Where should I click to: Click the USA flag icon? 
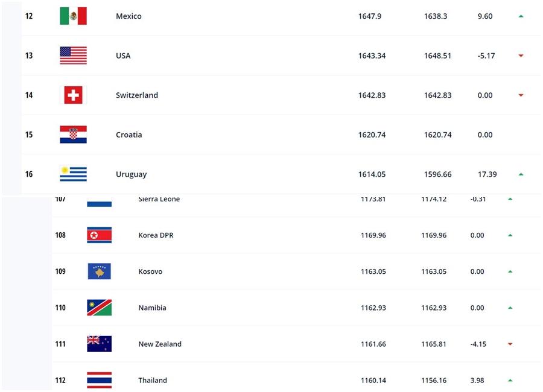pyautogui.click(x=73, y=55)
